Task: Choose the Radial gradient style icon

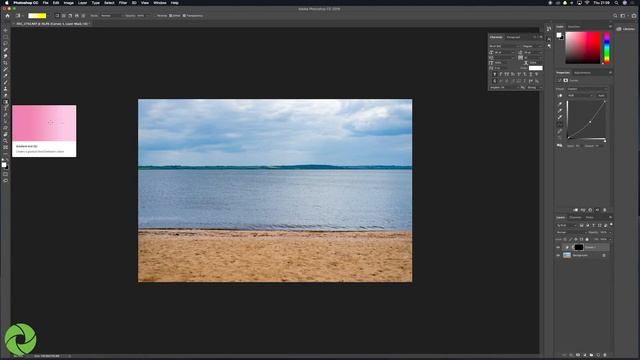Action: click(64, 16)
